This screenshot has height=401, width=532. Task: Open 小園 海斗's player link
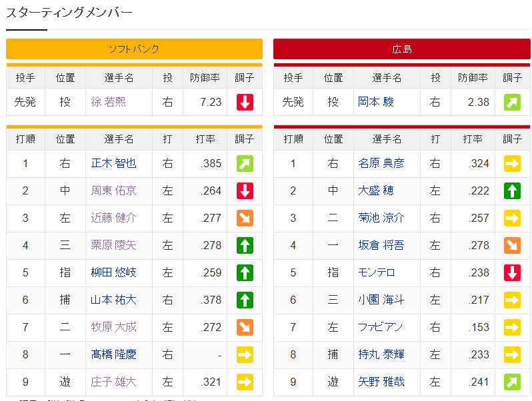click(381, 300)
